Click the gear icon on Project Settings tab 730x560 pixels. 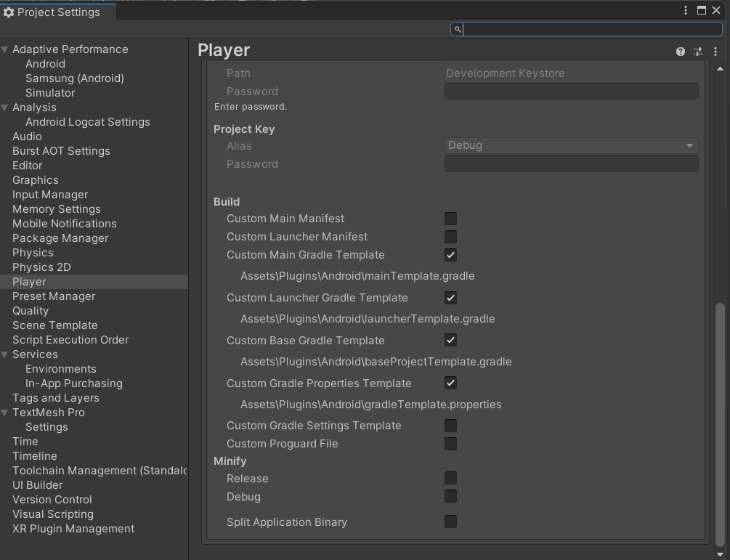coord(9,12)
